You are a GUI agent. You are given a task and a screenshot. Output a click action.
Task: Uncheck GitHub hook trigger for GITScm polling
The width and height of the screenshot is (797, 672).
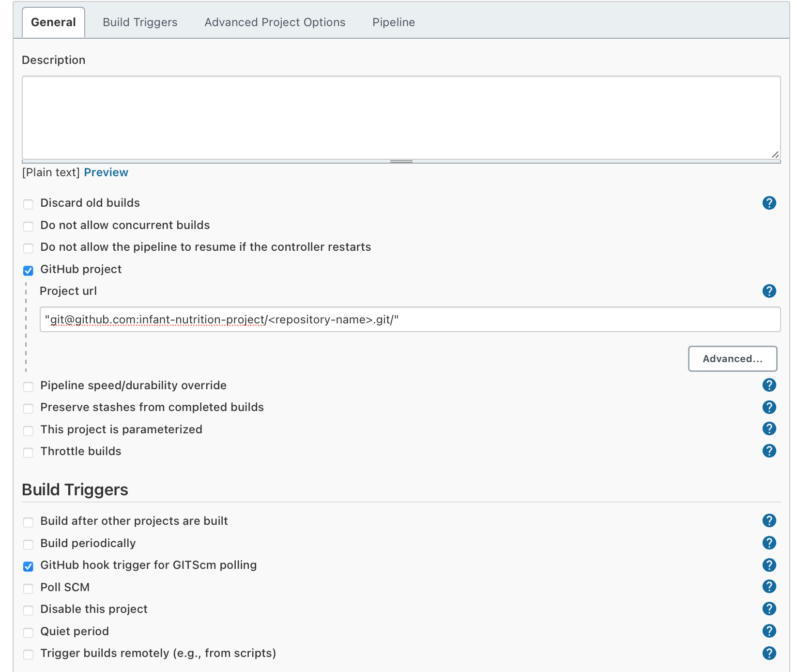pos(29,566)
